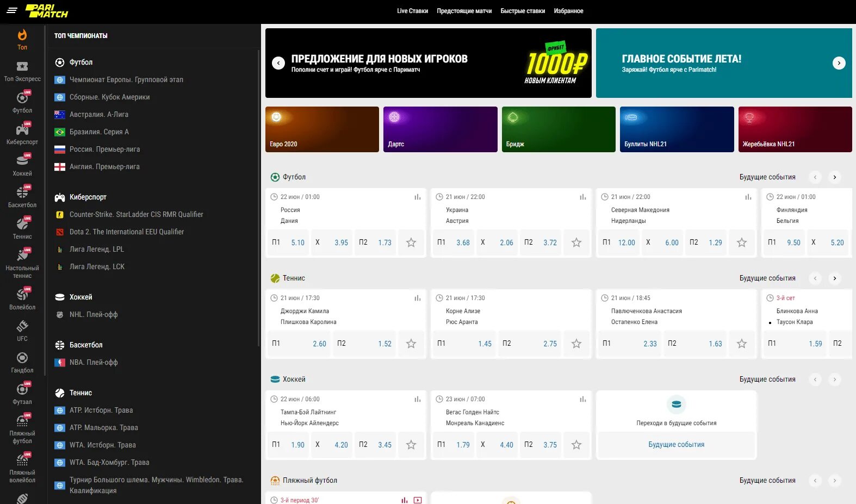Open Евро 2020 category tile
The height and width of the screenshot is (504, 856).
(322, 129)
